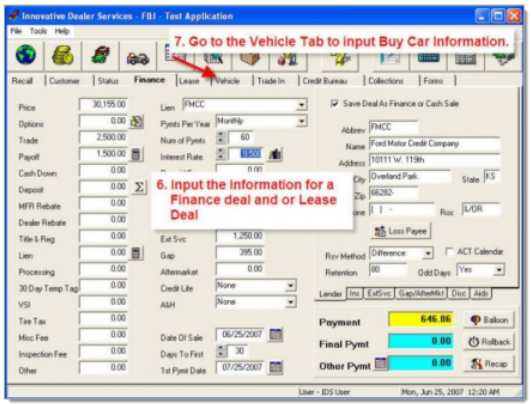
Task: Click the Loss Payee button
Action: (x=400, y=231)
